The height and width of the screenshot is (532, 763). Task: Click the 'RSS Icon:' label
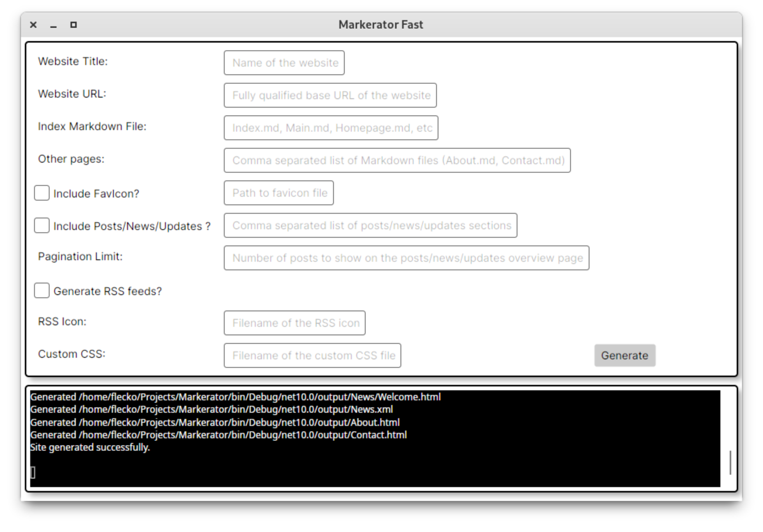tap(62, 321)
